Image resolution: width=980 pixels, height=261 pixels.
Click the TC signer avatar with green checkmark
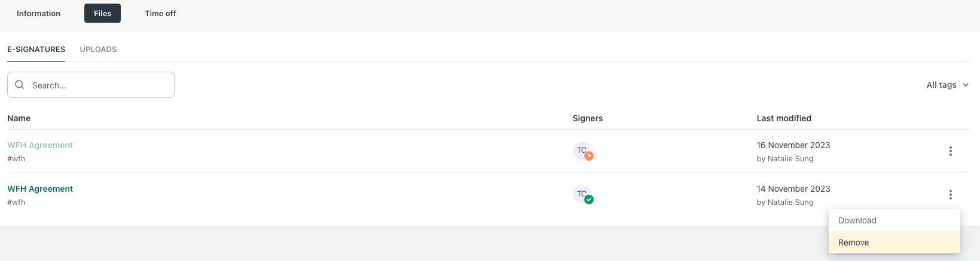point(582,194)
